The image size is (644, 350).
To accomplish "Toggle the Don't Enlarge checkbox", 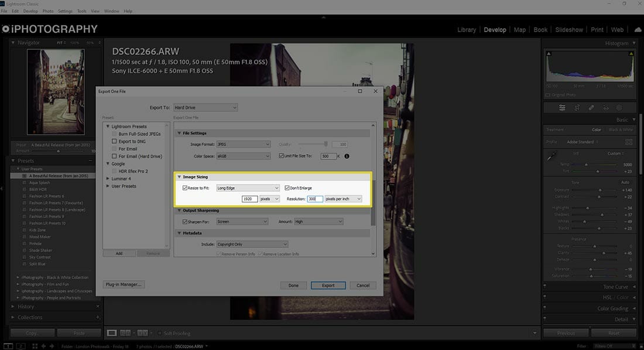I will 287,188.
